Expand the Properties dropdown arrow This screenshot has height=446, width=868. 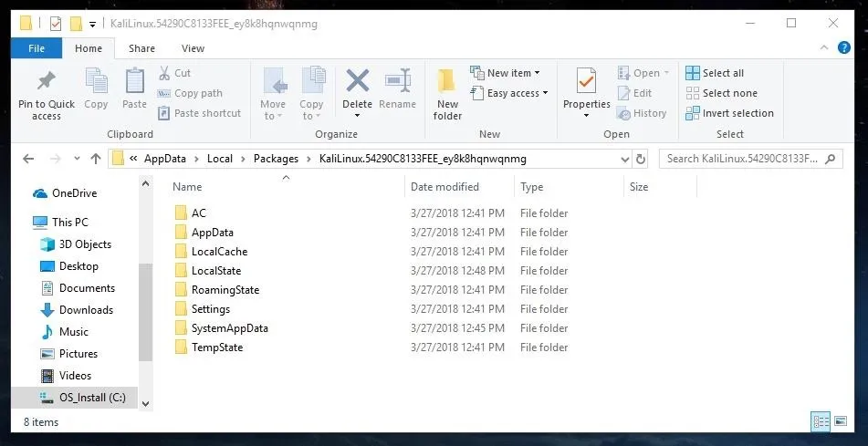coord(586,116)
